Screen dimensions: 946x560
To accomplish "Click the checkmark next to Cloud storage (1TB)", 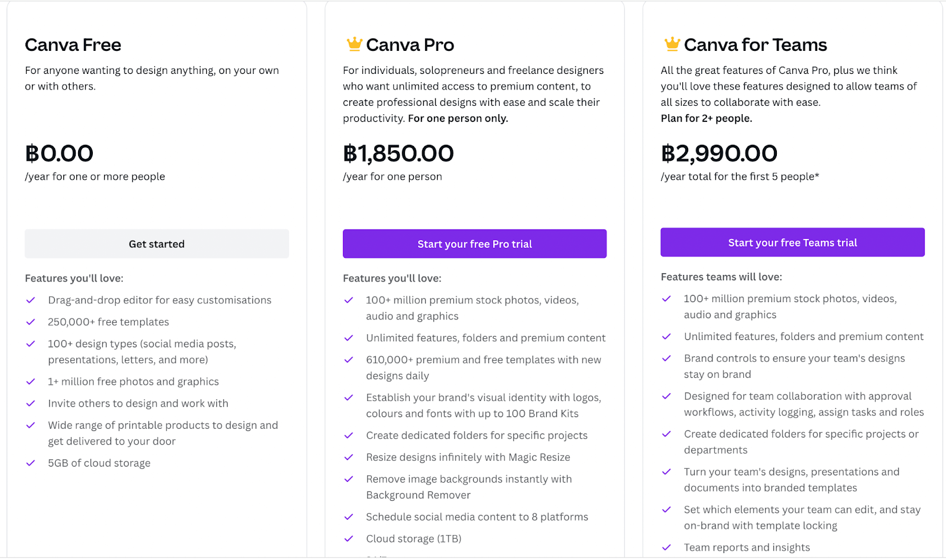I will (x=348, y=539).
